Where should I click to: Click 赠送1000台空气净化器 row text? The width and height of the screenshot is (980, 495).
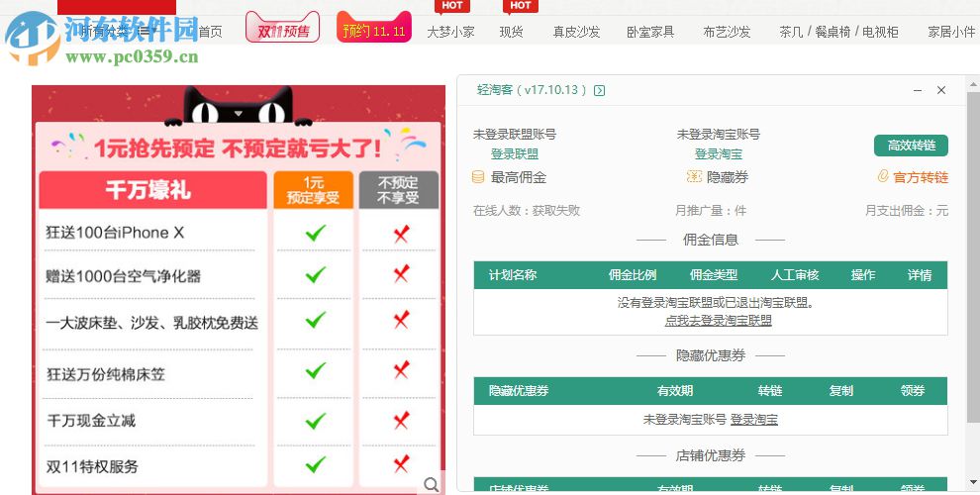[123, 276]
